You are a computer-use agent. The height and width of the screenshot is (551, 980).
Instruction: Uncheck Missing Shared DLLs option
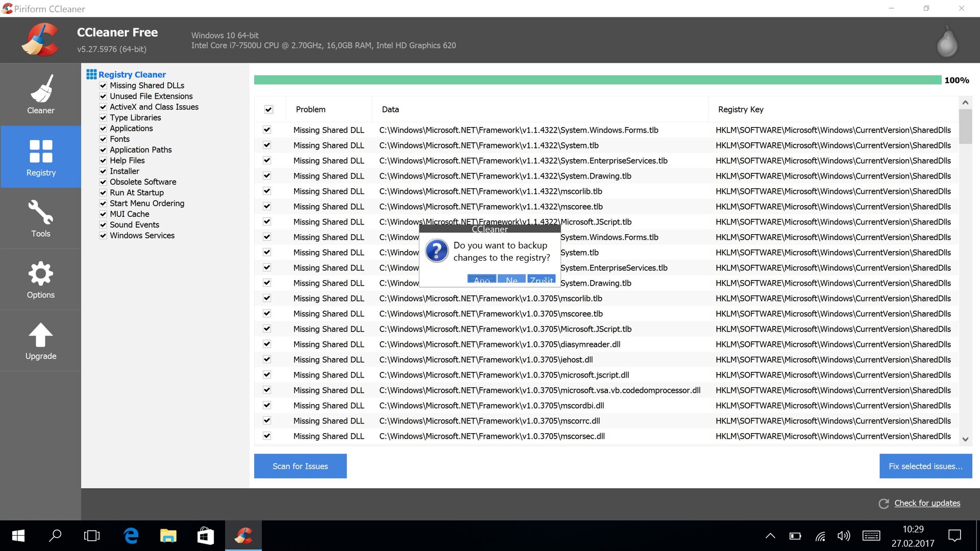coord(103,86)
